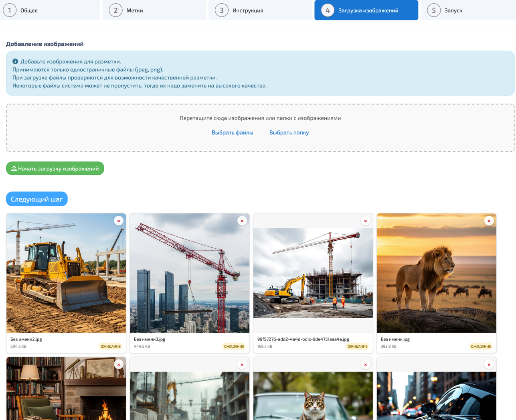This screenshot has height=420, width=516.
Task: Remove the cat on car image
Action: pos(366,365)
